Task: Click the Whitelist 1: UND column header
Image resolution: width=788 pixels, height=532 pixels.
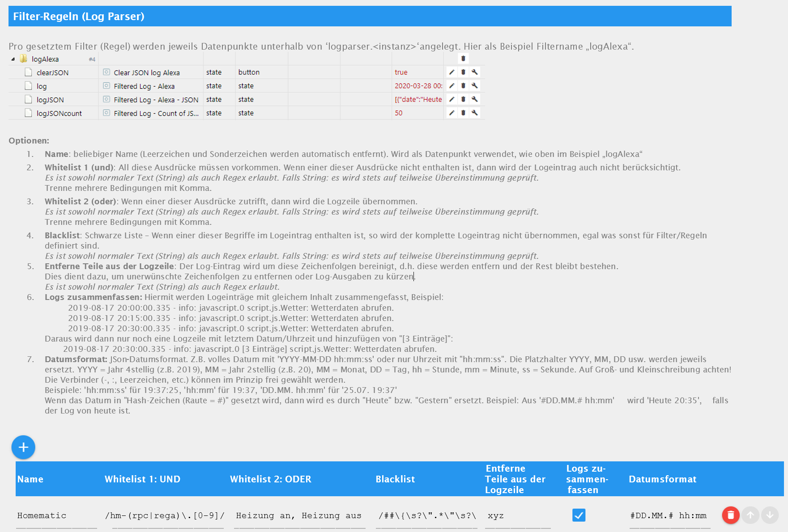Action: coord(142,479)
